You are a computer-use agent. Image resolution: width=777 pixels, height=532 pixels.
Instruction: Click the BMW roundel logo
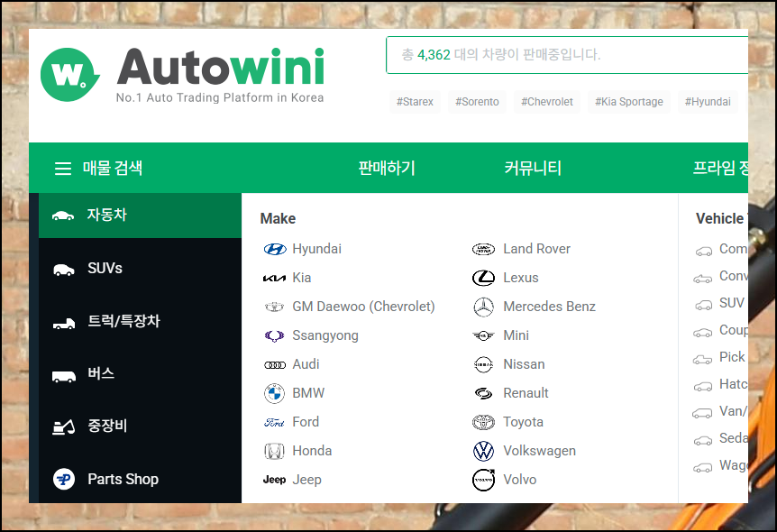pyautogui.click(x=275, y=394)
